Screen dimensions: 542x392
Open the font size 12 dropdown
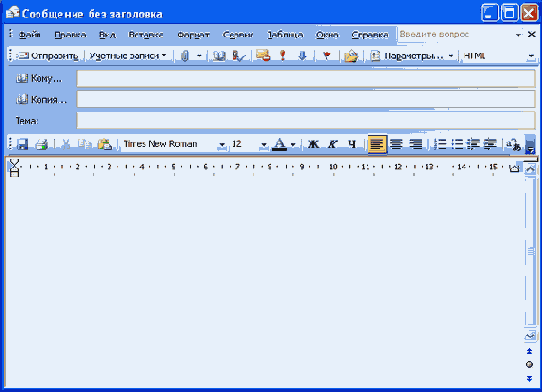tap(264, 144)
